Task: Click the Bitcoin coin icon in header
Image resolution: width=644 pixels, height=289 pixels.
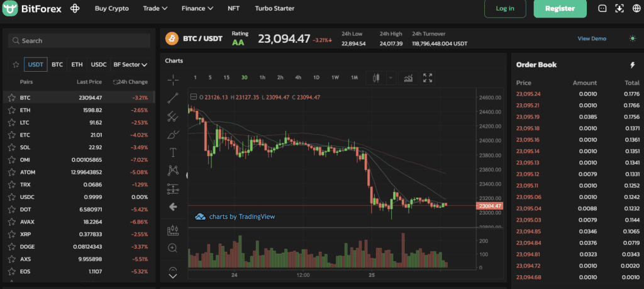Action: pyautogui.click(x=172, y=38)
